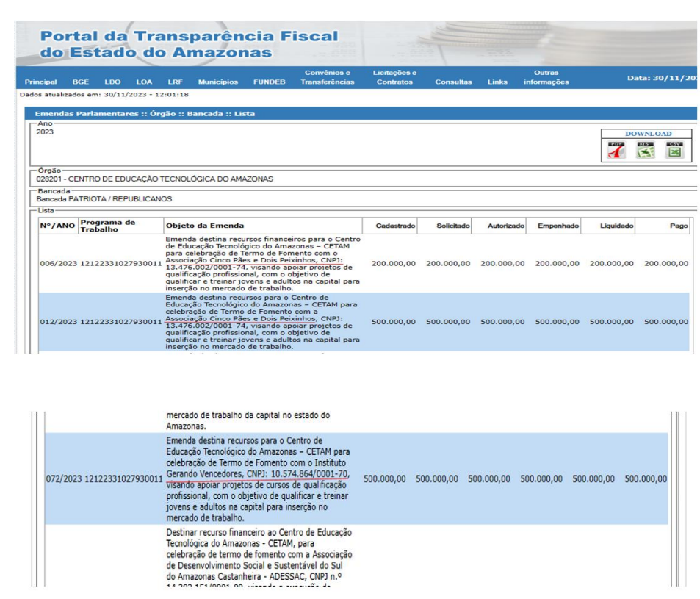Download the list as PDF
700x599 pixels.
tap(616, 150)
